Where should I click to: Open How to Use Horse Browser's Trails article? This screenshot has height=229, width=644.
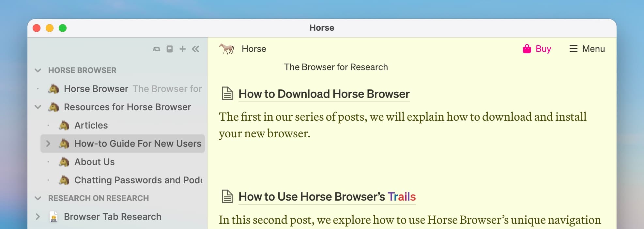click(327, 197)
